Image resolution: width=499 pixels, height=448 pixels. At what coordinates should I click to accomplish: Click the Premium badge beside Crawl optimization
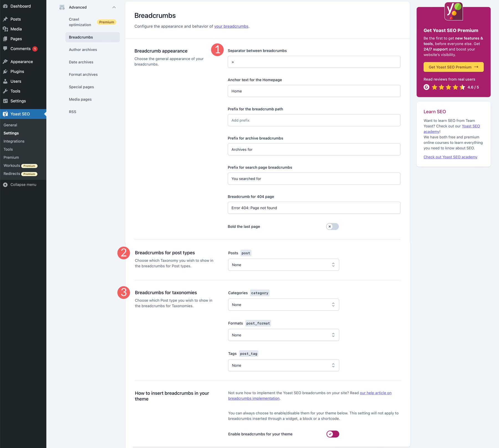point(106,22)
